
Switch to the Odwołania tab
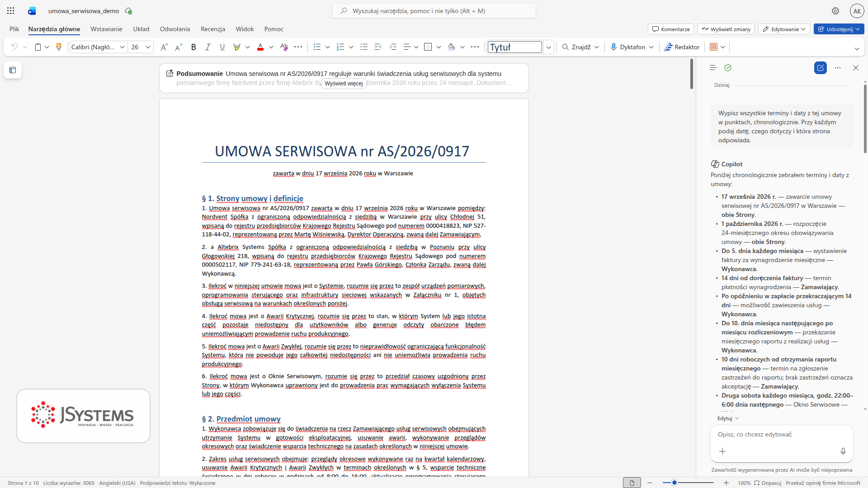click(175, 29)
